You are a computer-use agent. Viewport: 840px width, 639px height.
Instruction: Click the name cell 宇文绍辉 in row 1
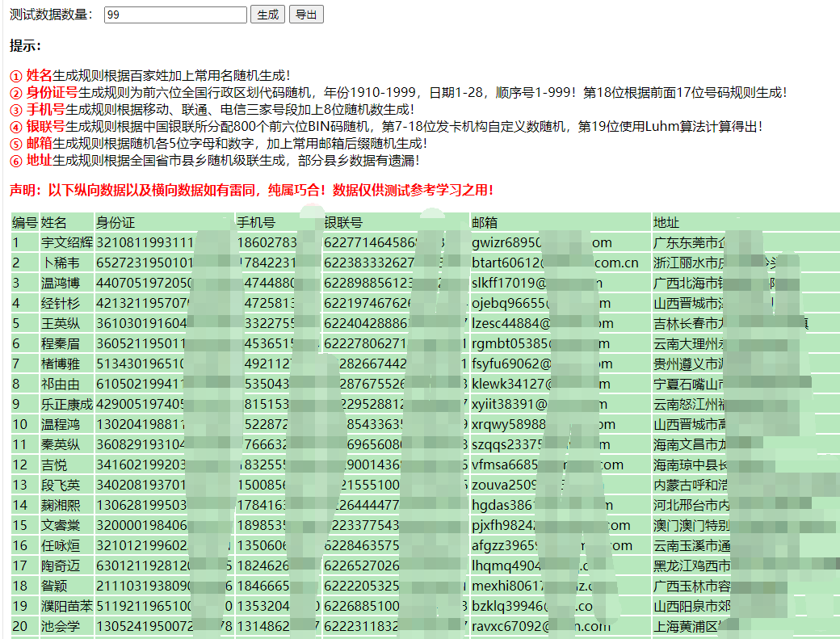[x=67, y=242]
